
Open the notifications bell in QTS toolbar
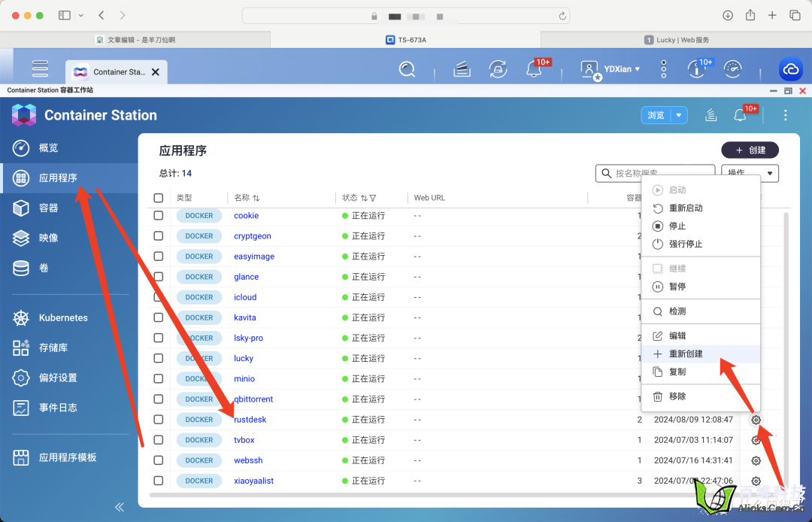[x=534, y=69]
